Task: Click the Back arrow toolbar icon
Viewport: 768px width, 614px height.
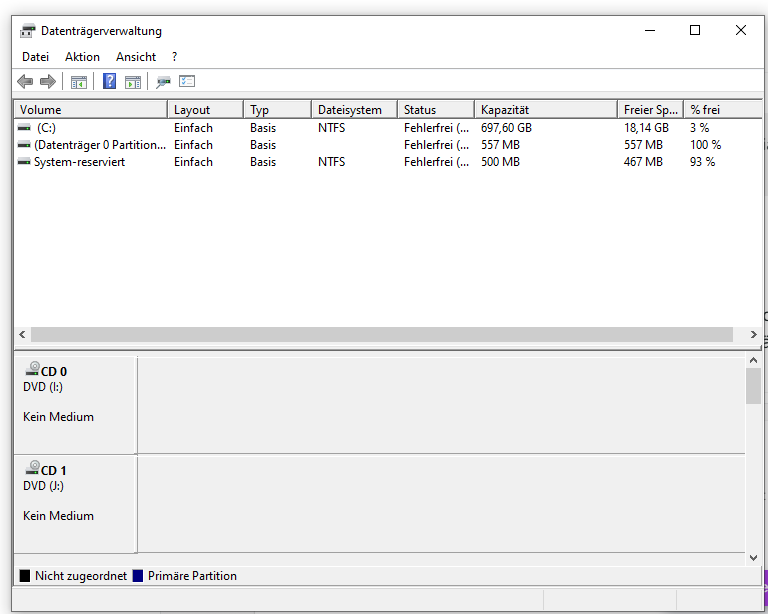Action: coord(25,81)
